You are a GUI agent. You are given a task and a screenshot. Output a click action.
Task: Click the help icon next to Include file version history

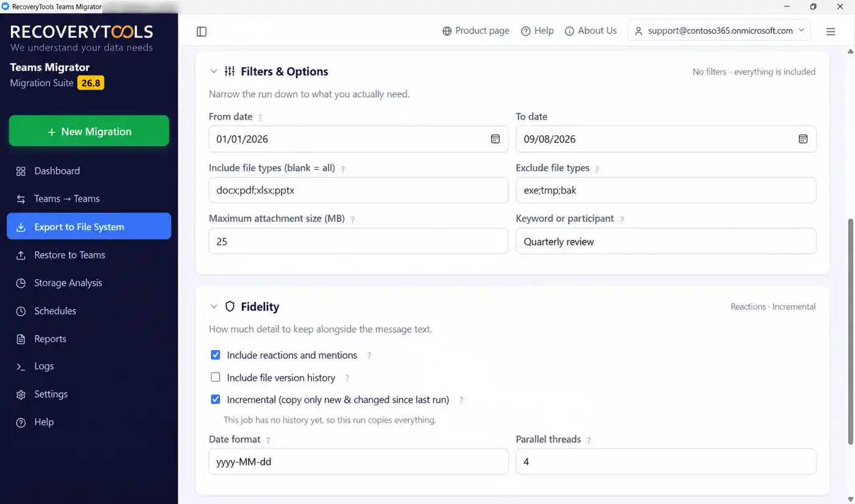point(347,378)
